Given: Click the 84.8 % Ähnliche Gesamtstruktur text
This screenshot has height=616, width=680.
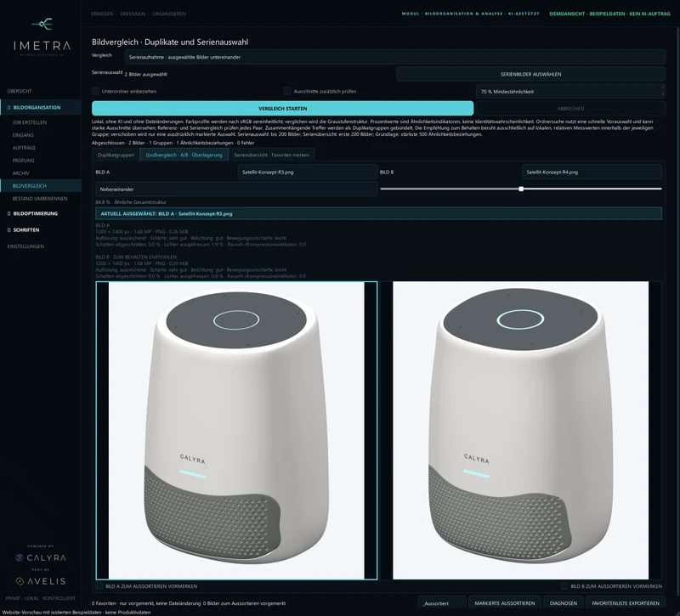Looking at the screenshot, I should click(131, 202).
